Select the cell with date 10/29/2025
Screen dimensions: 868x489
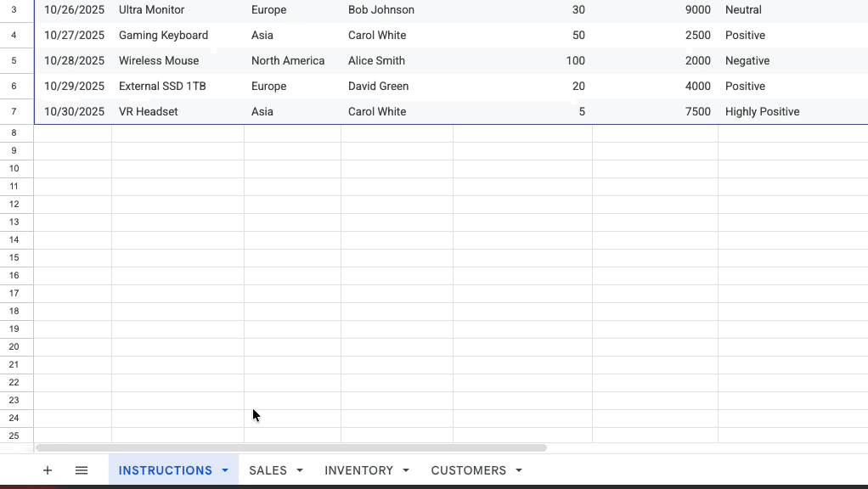(73, 87)
